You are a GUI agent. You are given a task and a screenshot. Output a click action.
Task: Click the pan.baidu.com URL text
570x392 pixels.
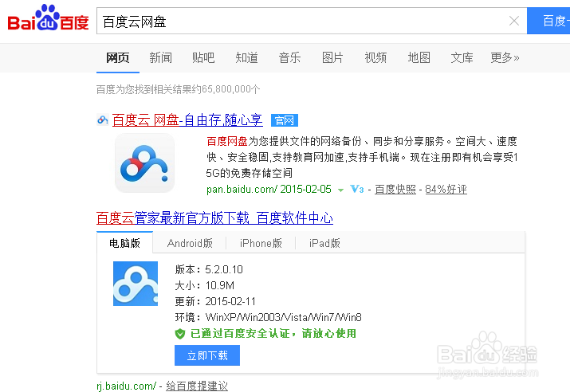click(x=242, y=190)
